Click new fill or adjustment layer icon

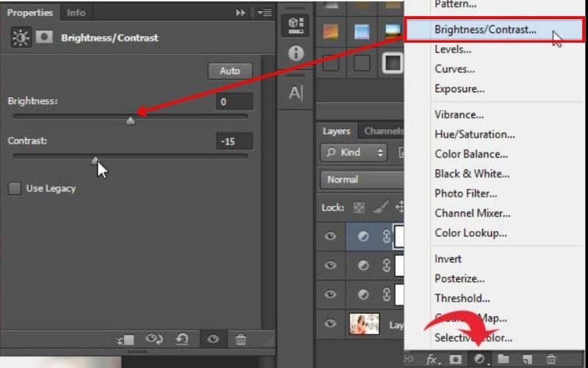pos(480,359)
